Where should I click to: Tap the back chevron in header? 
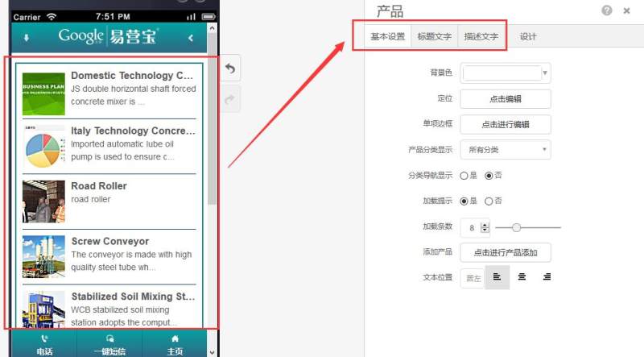(x=191, y=38)
